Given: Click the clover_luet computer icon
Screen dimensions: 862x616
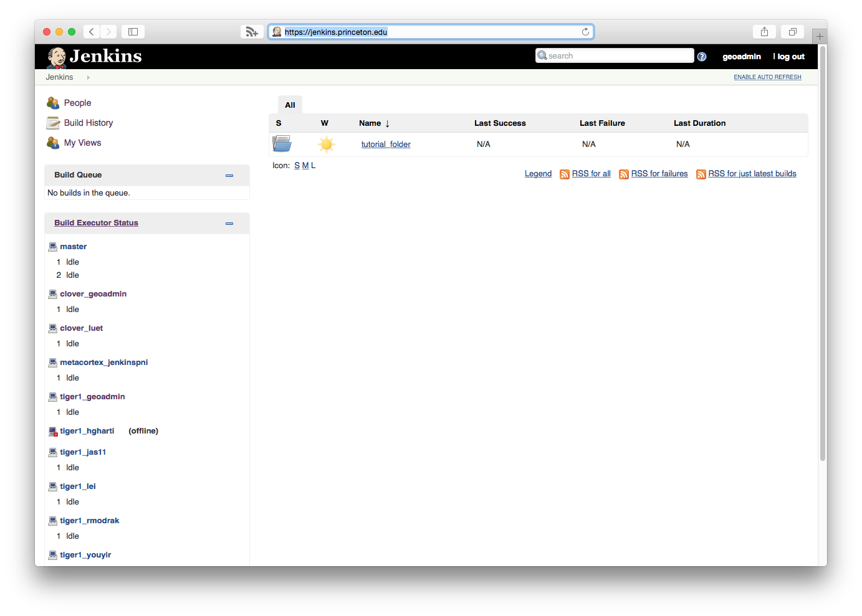Looking at the screenshot, I should pos(53,328).
